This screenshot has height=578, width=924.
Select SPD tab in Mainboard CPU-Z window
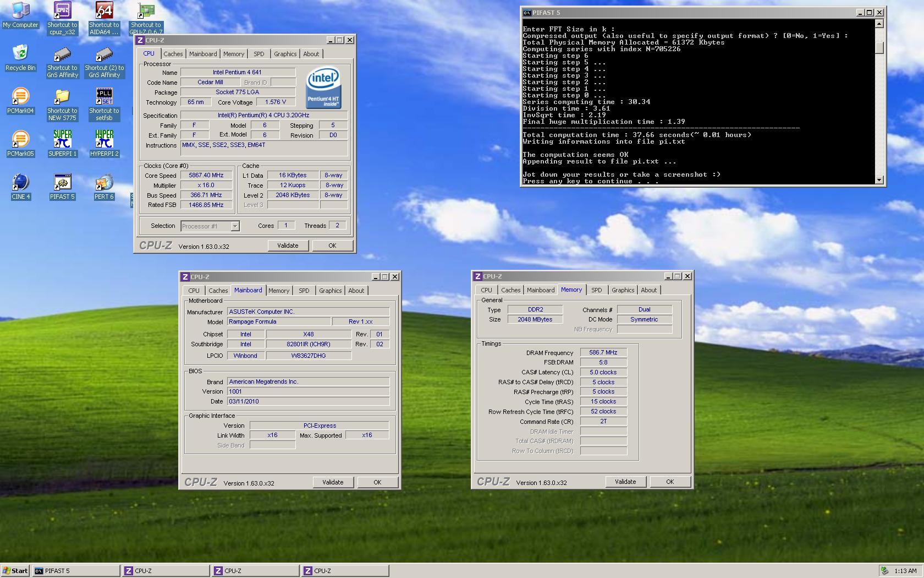tap(304, 291)
